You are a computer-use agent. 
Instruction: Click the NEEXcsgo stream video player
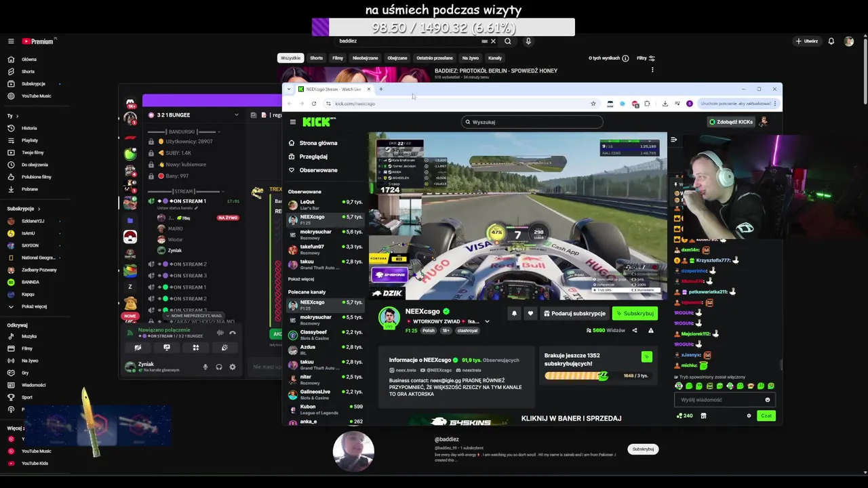point(517,216)
